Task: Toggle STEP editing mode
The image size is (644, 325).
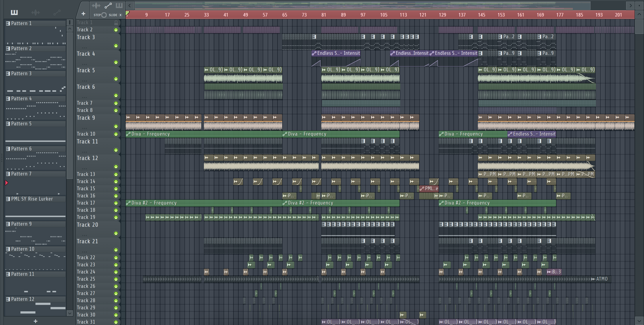Action: [x=104, y=15]
